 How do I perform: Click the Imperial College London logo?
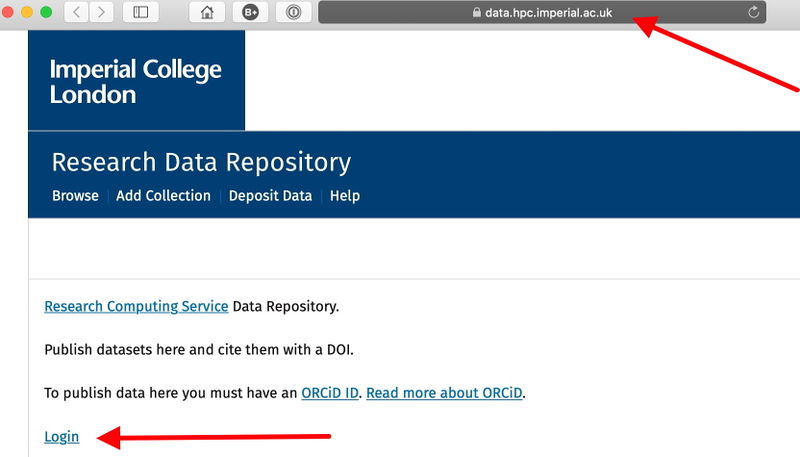[135, 82]
